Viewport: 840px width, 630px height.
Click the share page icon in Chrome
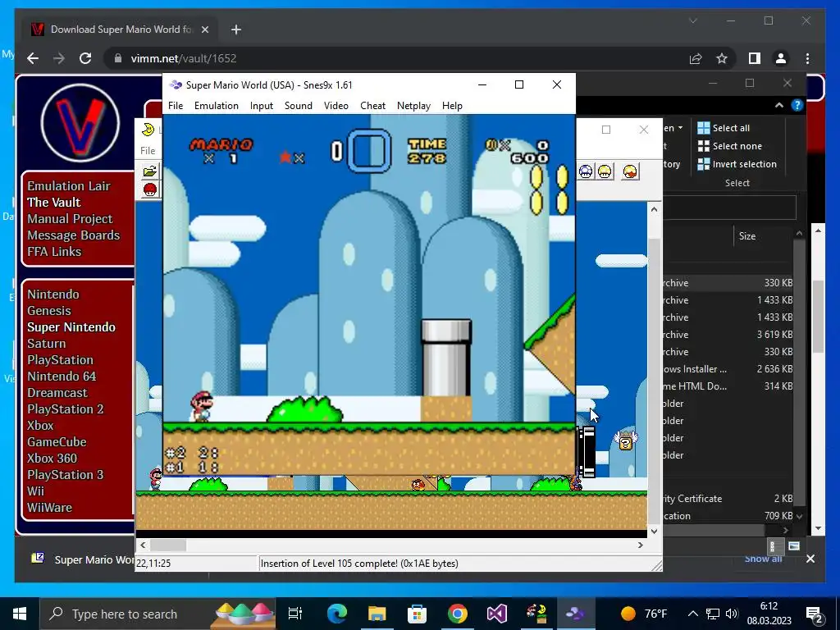point(696,58)
